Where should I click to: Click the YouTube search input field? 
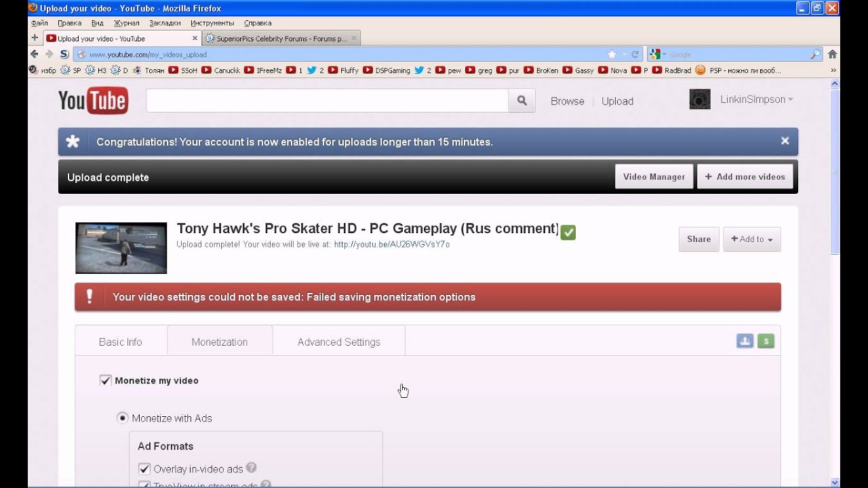(328, 100)
